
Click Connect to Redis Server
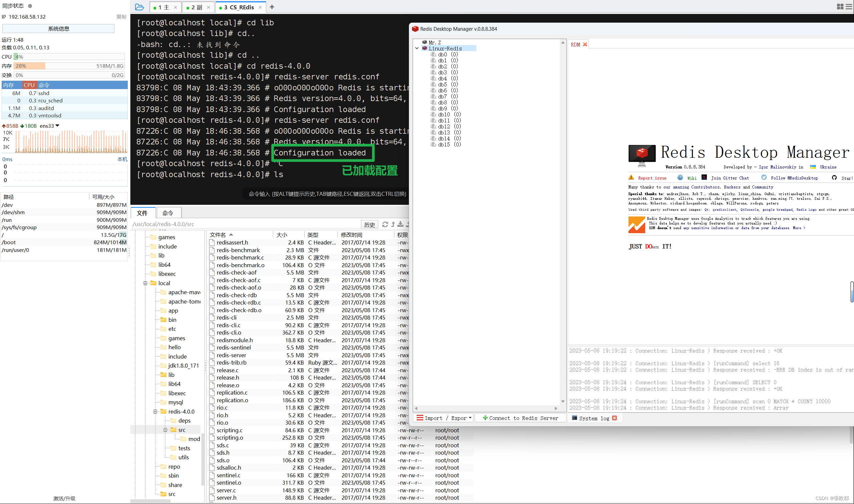click(520, 418)
